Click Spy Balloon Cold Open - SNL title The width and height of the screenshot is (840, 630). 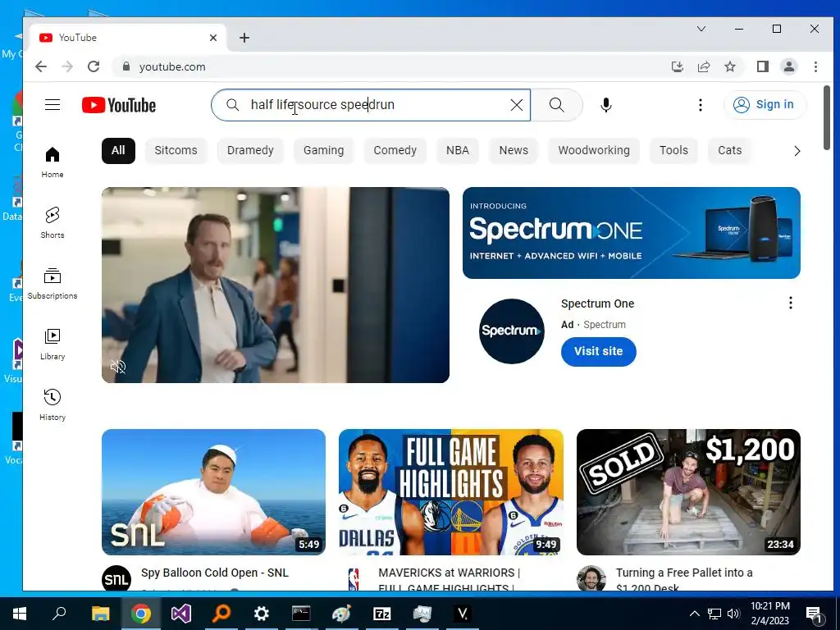coord(215,573)
